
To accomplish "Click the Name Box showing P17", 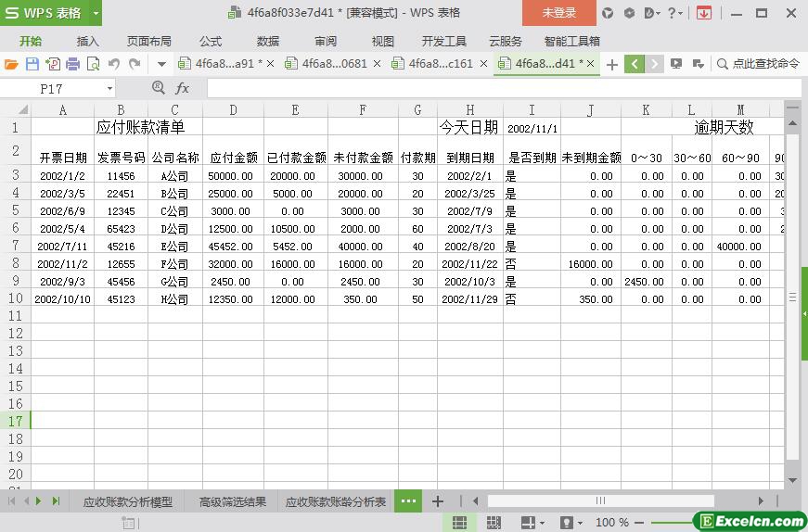I will 52,89.
